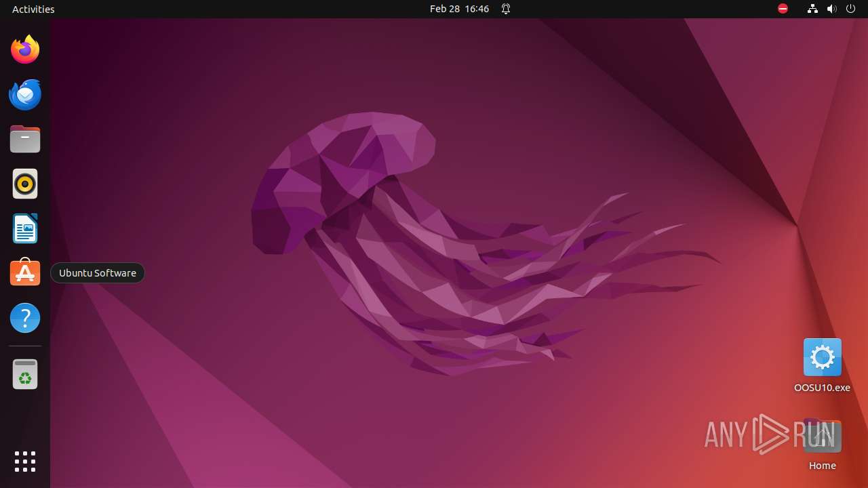This screenshot has height=488, width=868.
Task: Open the Trash icon in the dock
Action: pos(25,374)
